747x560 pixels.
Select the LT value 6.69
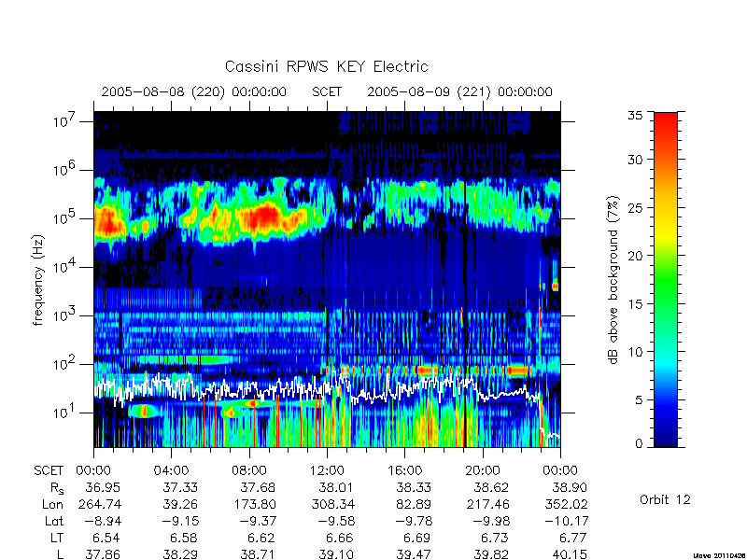coord(416,539)
